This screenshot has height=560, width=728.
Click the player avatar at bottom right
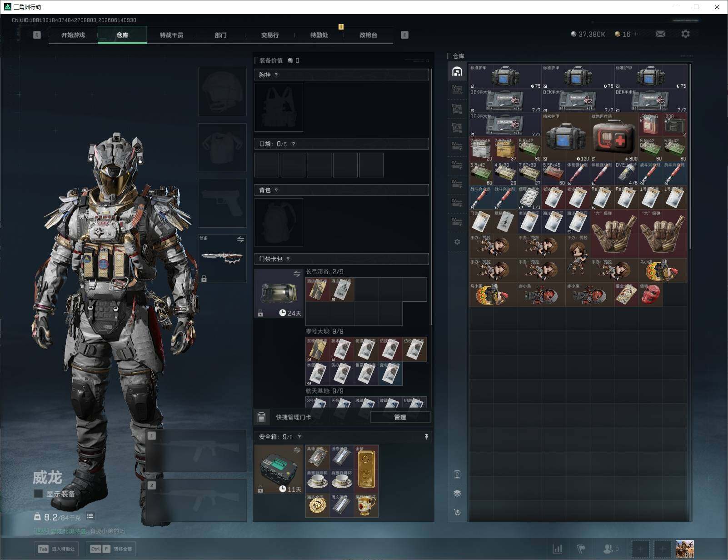(x=684, y=549)
